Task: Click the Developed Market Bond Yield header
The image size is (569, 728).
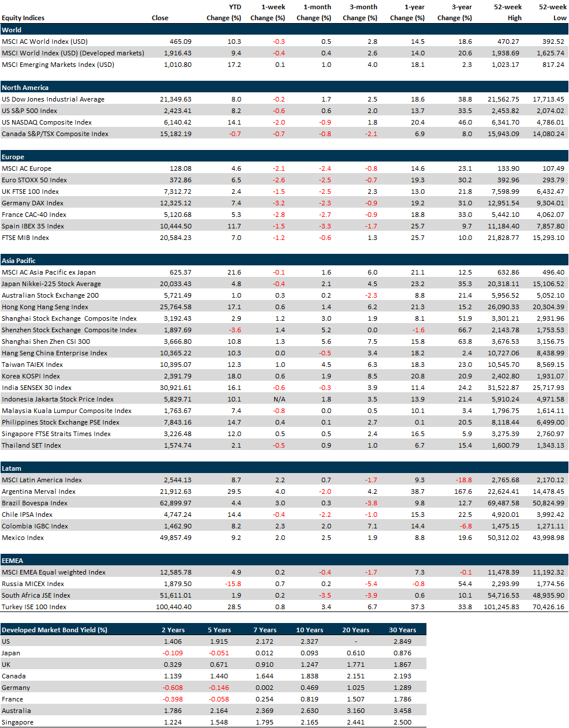Action: tap(54, 630)
